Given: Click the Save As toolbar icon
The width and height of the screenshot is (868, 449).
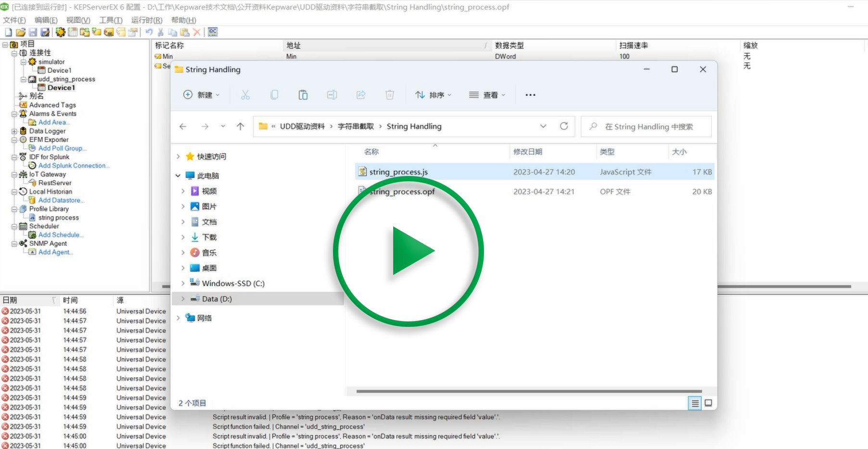Looking at the screenshot, I should coord(45,32).
